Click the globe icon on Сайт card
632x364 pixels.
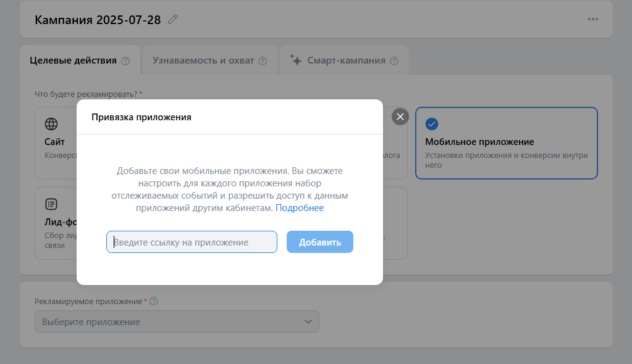click(51, 124)
